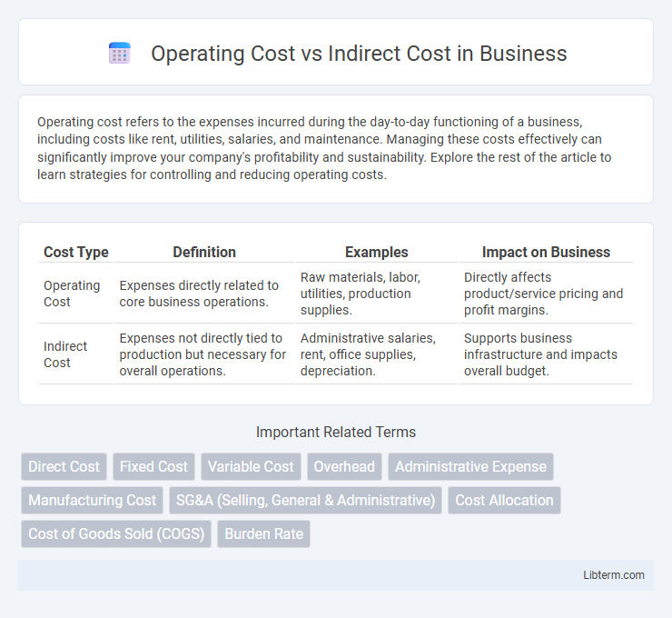Select the Manufacturing Cost tag

(x=92, y=500)
